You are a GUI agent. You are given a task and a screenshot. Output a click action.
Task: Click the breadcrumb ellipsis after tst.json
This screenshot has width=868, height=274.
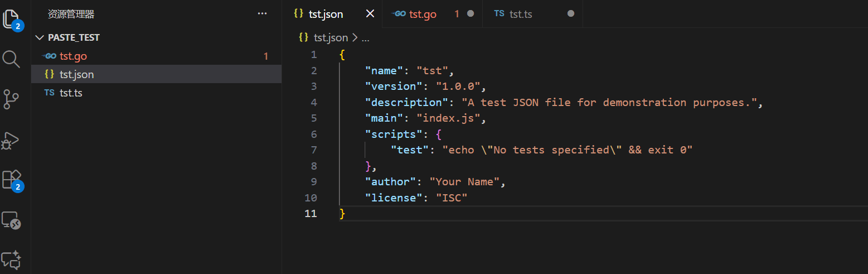click(366, 38)
